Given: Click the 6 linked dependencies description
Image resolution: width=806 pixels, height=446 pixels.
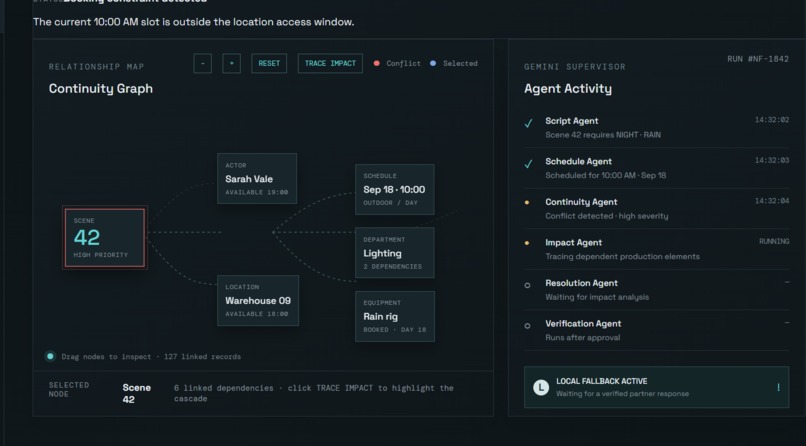Looking at the screenshot, I should click(314, 393).
